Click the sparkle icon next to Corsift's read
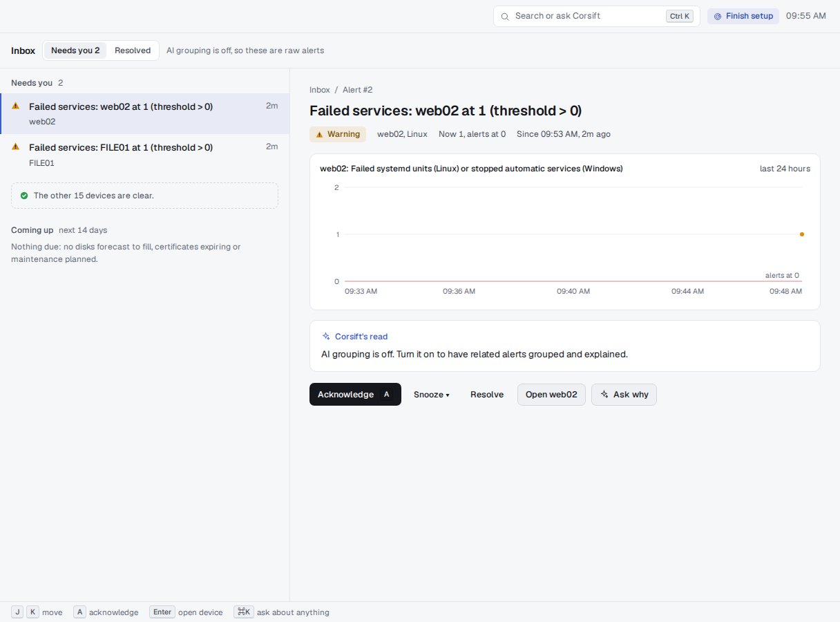The height and width of the screenshot is (622, 840). [326, 337]
